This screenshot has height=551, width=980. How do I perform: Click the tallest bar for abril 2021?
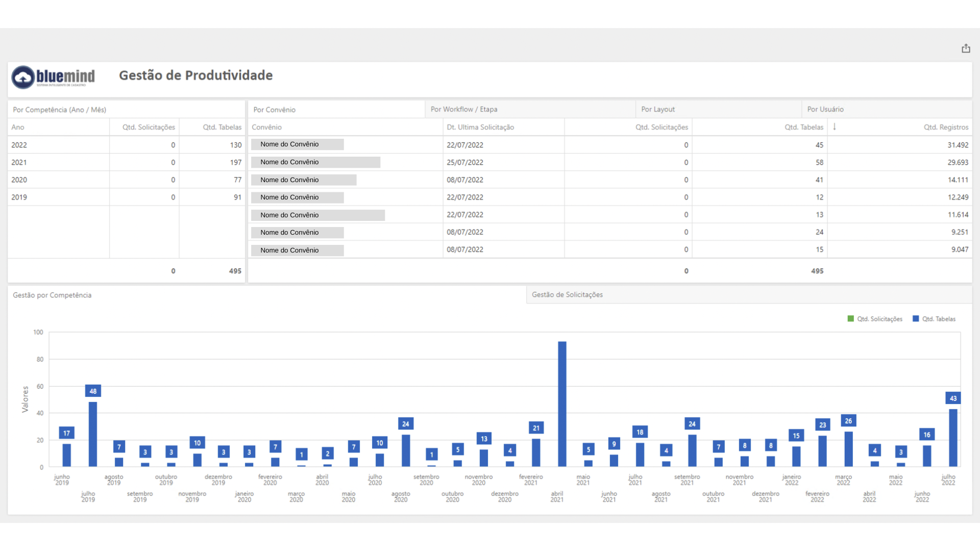562,404
